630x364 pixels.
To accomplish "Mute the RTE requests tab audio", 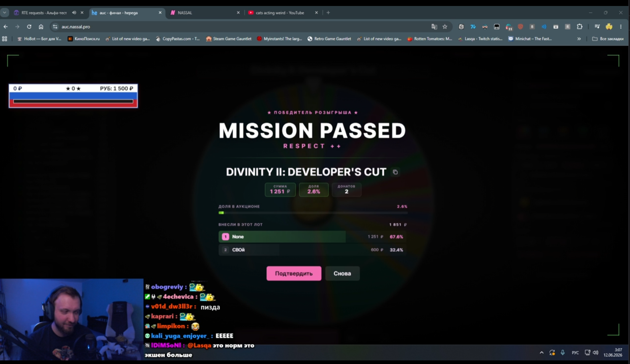I will (x=74, y=13).
